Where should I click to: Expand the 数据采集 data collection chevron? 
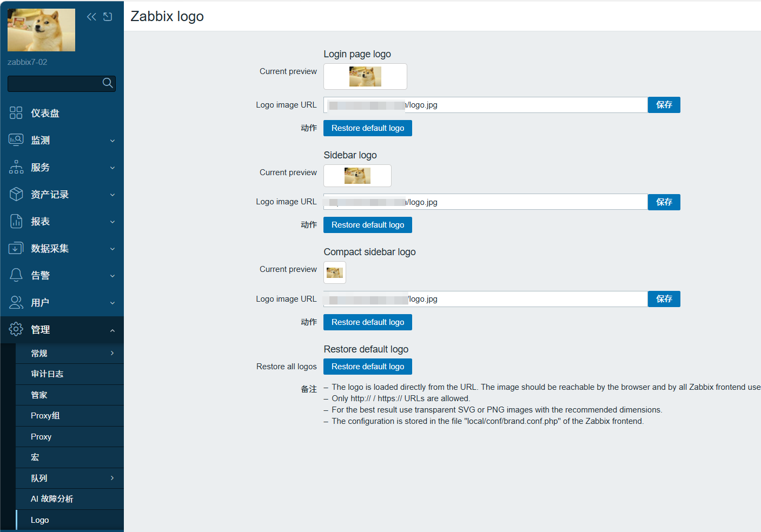(x=113, y=249)
